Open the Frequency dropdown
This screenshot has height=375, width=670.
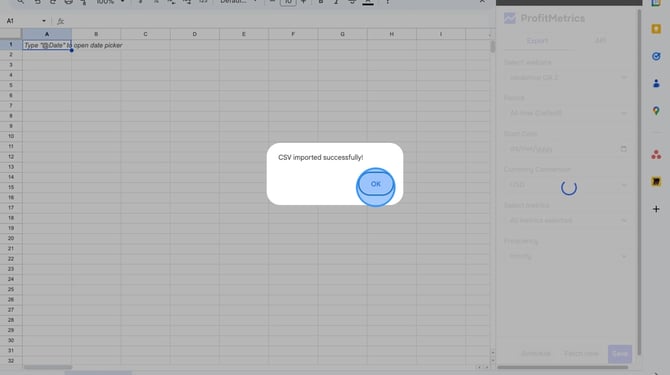pos(567,256)
